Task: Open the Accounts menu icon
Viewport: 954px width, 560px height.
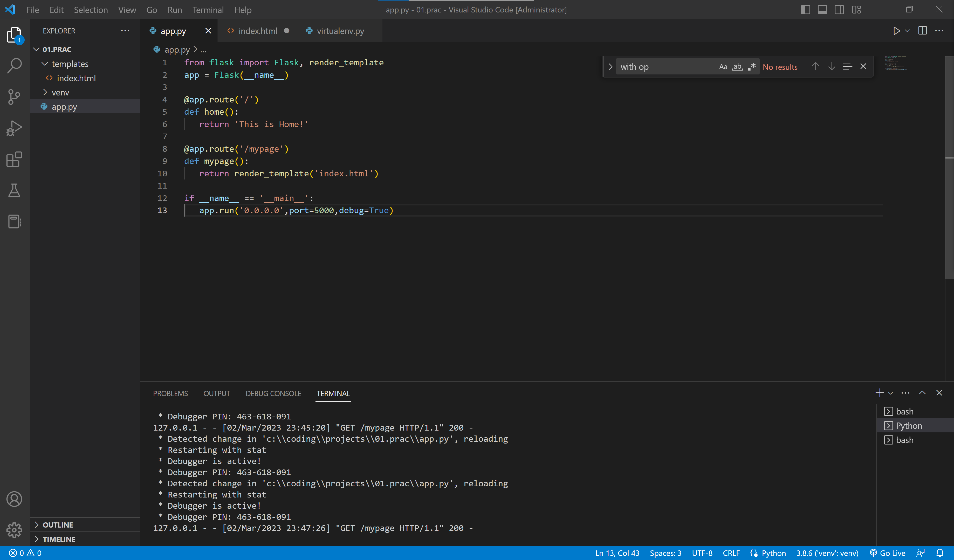Action: (14, 499)
